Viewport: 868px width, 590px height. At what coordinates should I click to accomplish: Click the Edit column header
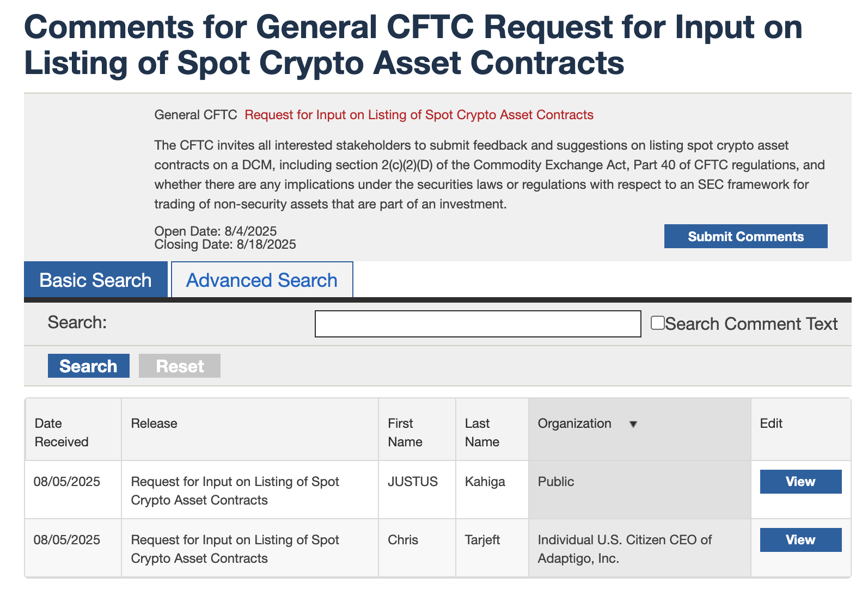click(771, 423)
